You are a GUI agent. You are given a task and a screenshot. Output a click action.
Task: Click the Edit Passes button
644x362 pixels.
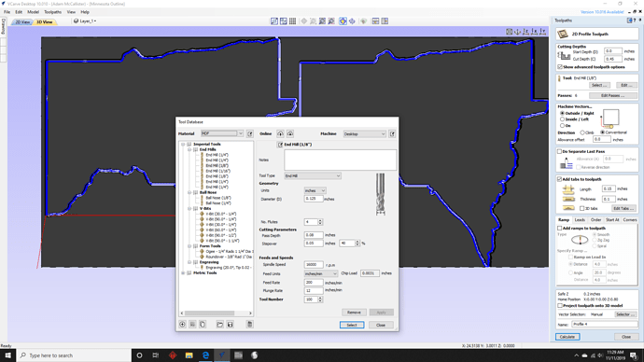coord(613,95)
